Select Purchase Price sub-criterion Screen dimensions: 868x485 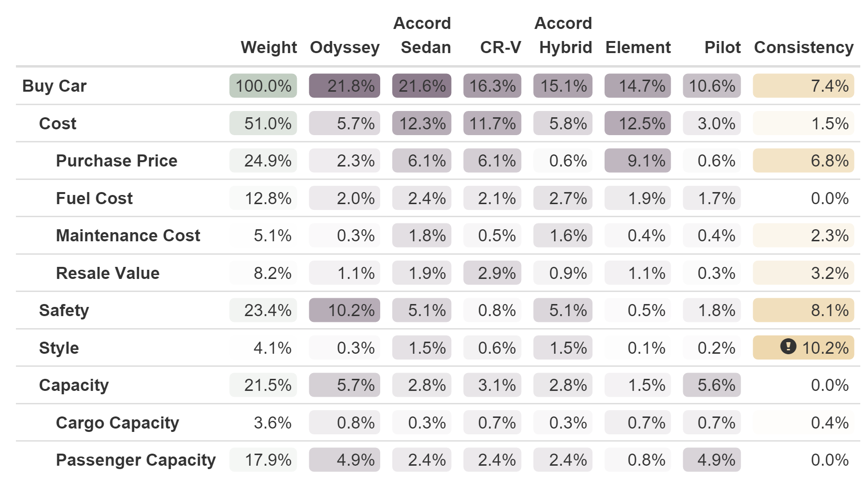pyautogui.click(x=117, y=161)
